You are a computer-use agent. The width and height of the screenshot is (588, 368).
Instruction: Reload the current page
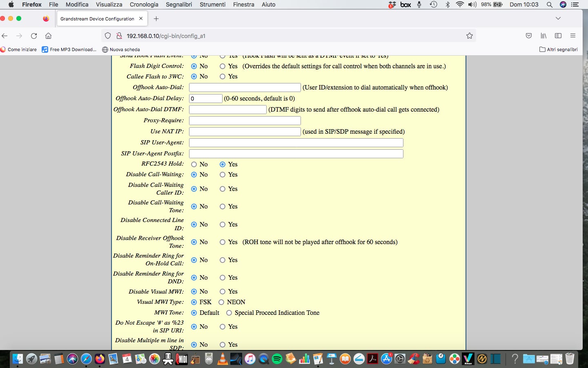point(34,36)
